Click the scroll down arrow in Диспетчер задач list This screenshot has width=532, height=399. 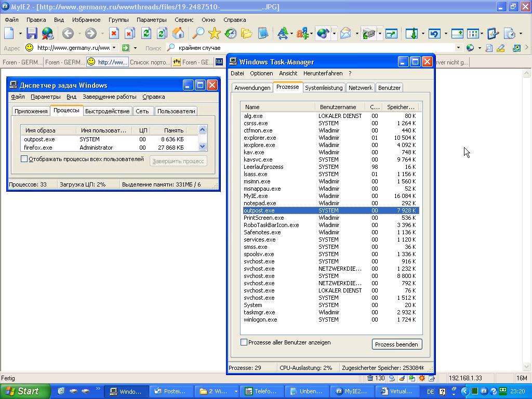point(202,147)
